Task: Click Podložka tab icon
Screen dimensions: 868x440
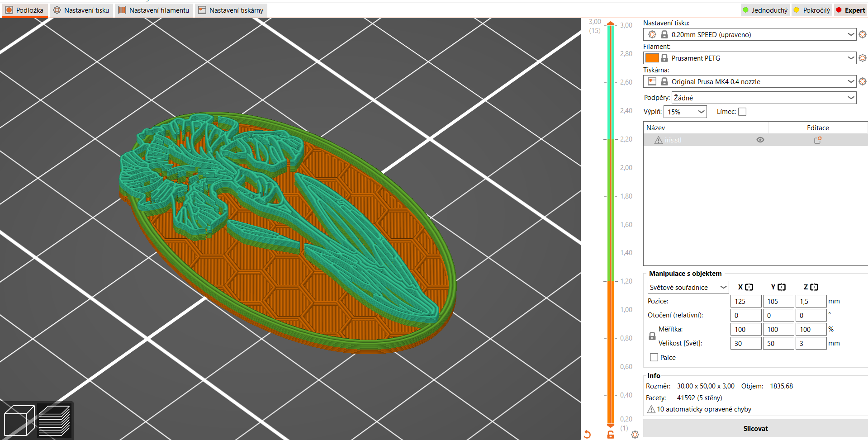Action: [9, 10]
